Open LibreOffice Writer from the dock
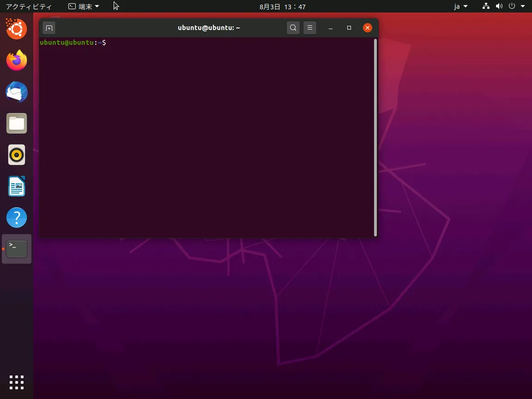532x399 pixels. (x=17, y=186)
